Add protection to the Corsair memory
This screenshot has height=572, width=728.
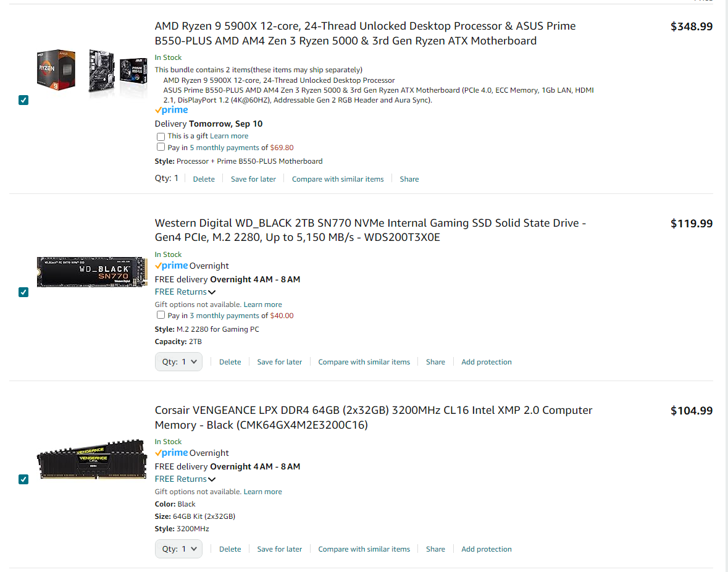(486, 549)
